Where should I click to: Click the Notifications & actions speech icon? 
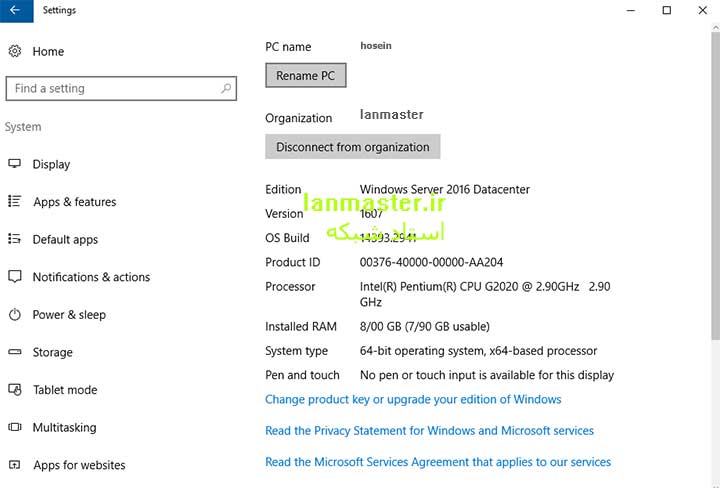(15, 276)
